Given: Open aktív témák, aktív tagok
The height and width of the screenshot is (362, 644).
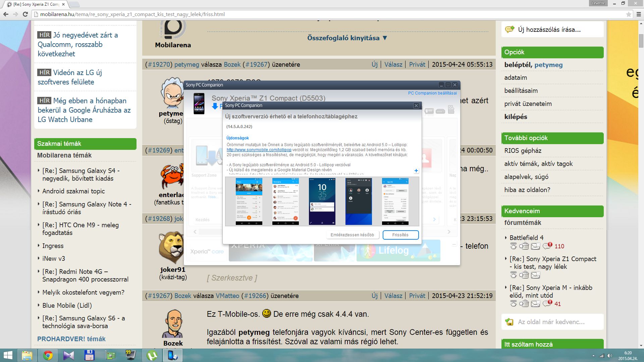Looking at the screenshot, I should coord(538,164).
